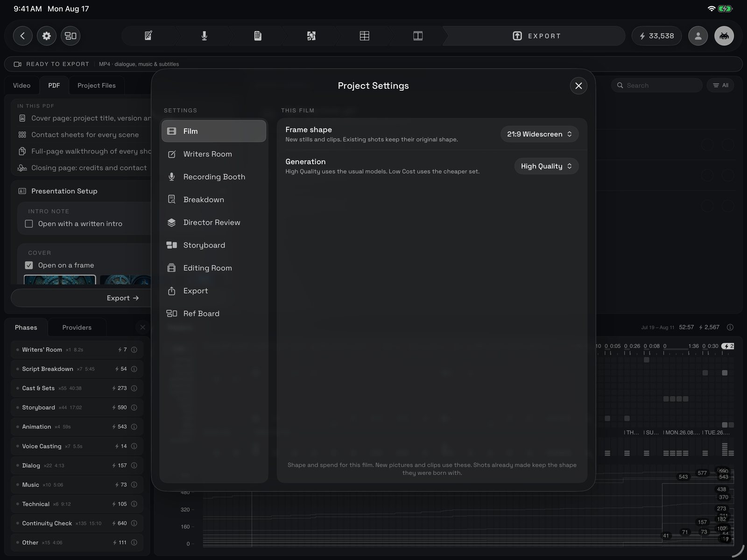747x560 pixels.
Task: Show info for Continuity Check phase
Action: tap(134, 524)
